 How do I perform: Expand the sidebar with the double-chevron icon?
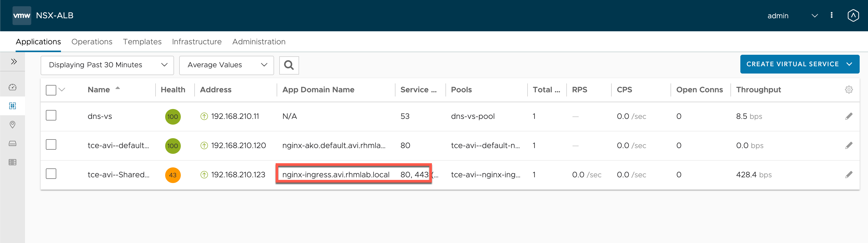click(14, 61)
